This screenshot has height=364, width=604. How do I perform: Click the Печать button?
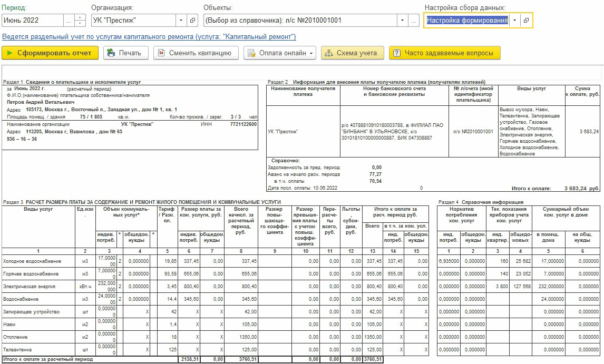click(x=125, y=53)
